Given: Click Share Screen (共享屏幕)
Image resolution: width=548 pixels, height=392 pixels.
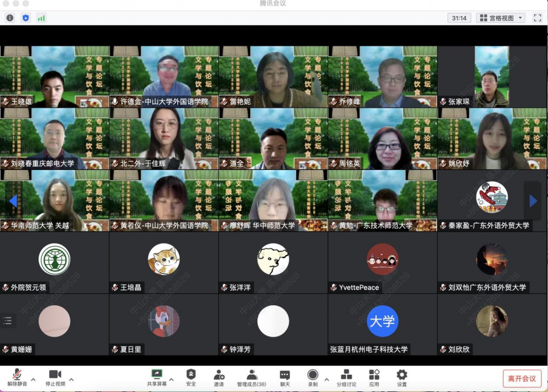Looking at the screenshot, I should pos(157,378).
